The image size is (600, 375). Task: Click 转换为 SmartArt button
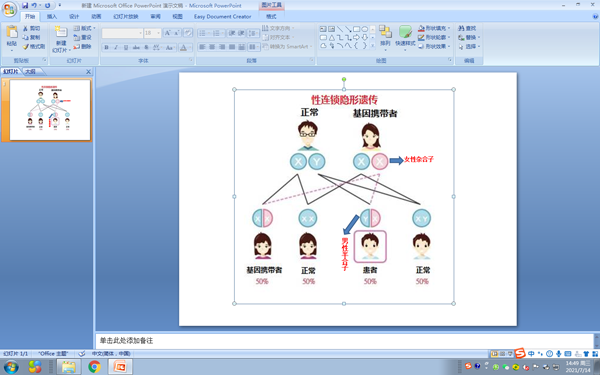tap(287, 46)
